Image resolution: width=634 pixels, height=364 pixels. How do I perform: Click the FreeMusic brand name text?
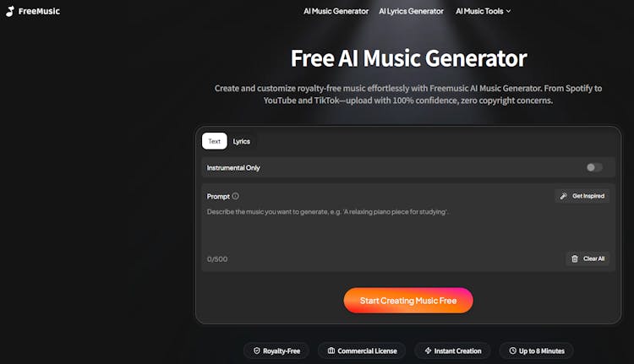[39, 11]
